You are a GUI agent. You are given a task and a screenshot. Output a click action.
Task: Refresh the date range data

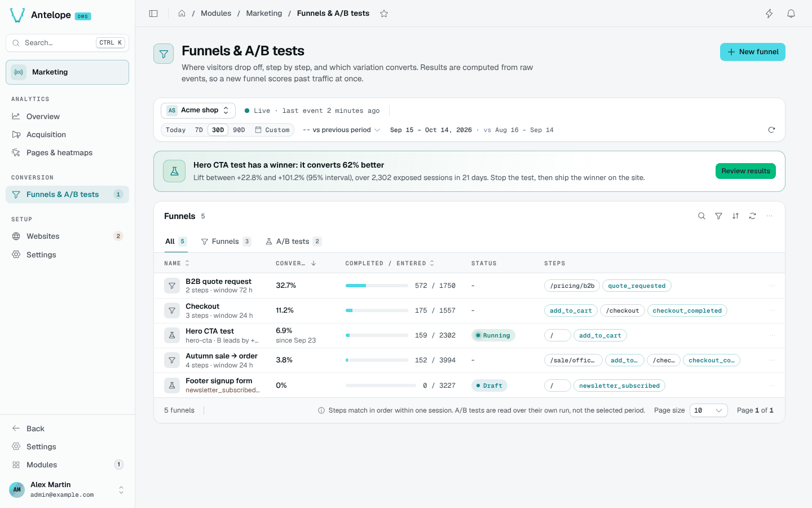(x=771, y=130)
